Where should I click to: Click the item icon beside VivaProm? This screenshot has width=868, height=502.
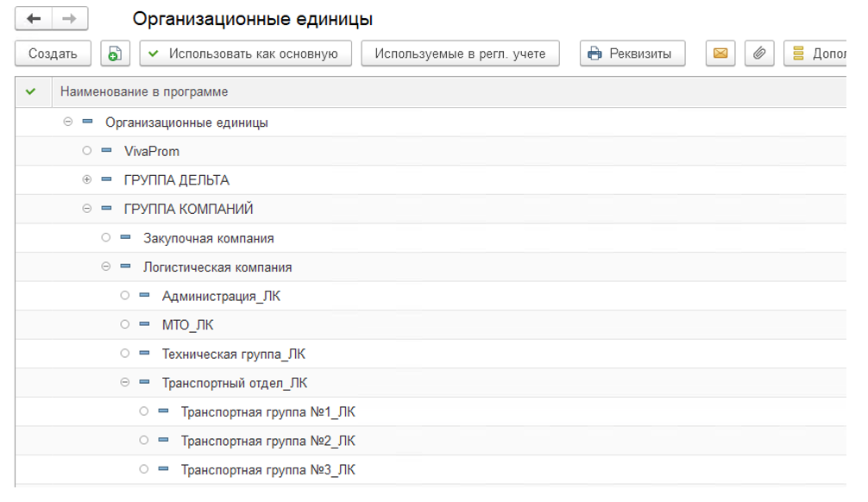[x=106, y=151]
